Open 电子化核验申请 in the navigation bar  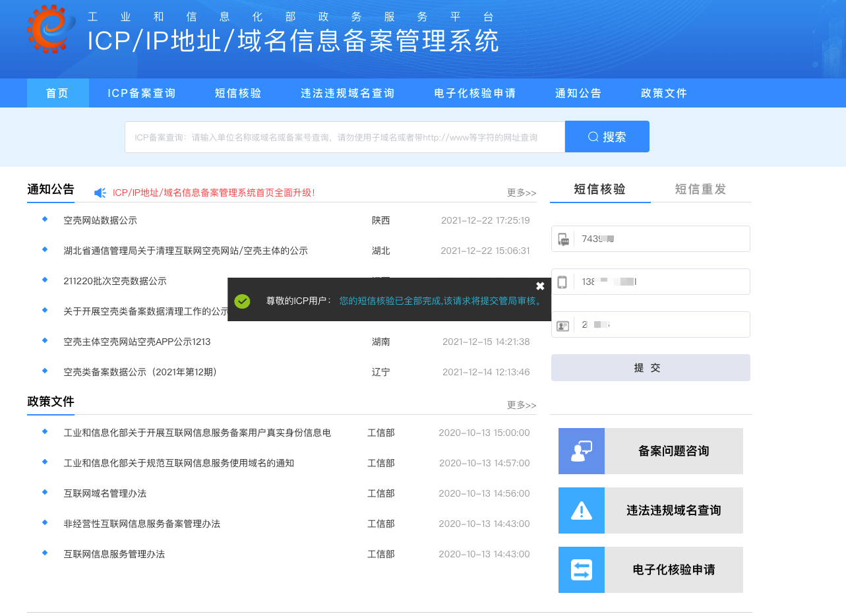pyautogui.click(x=475, y=93)
